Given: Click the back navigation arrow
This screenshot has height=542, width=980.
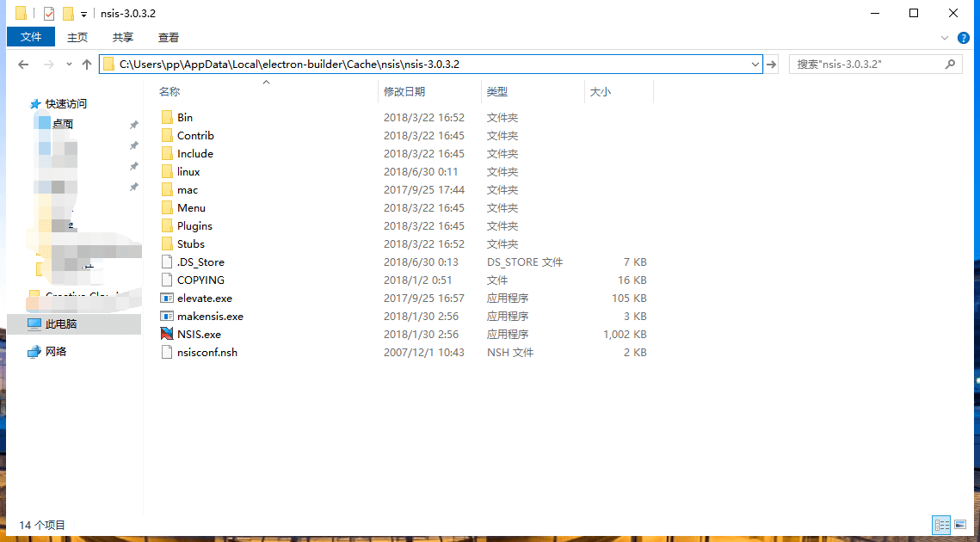Looking at the screenshot, I should click(x=23, y=65).
